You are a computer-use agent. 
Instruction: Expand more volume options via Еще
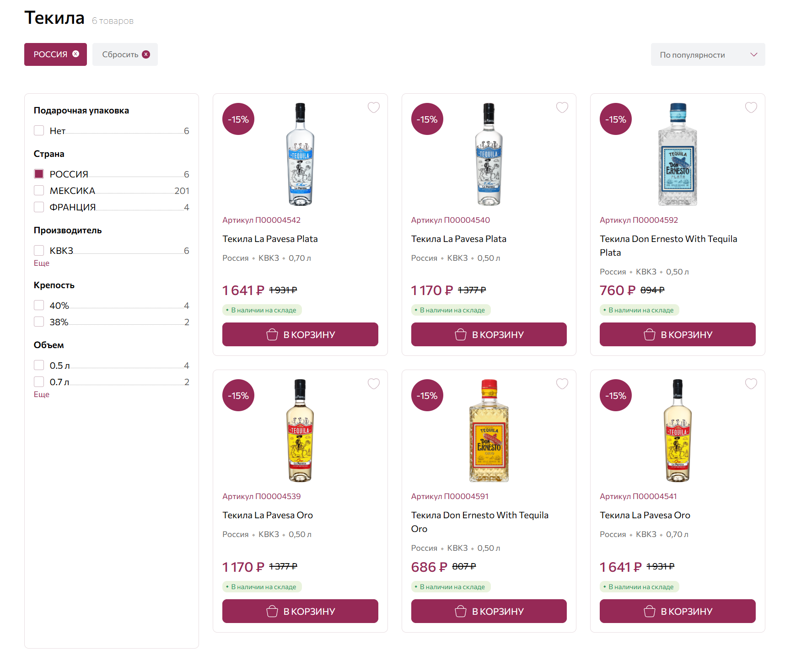click(41, 394)
